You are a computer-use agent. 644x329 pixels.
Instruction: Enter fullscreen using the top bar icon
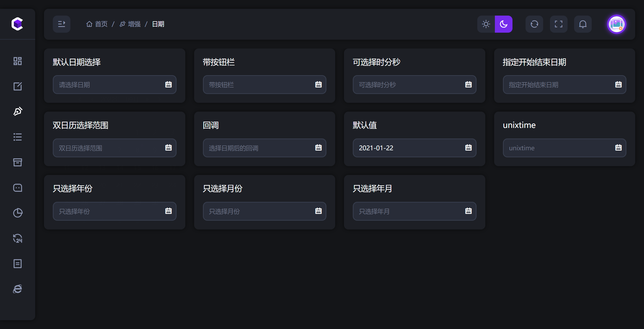559,24
